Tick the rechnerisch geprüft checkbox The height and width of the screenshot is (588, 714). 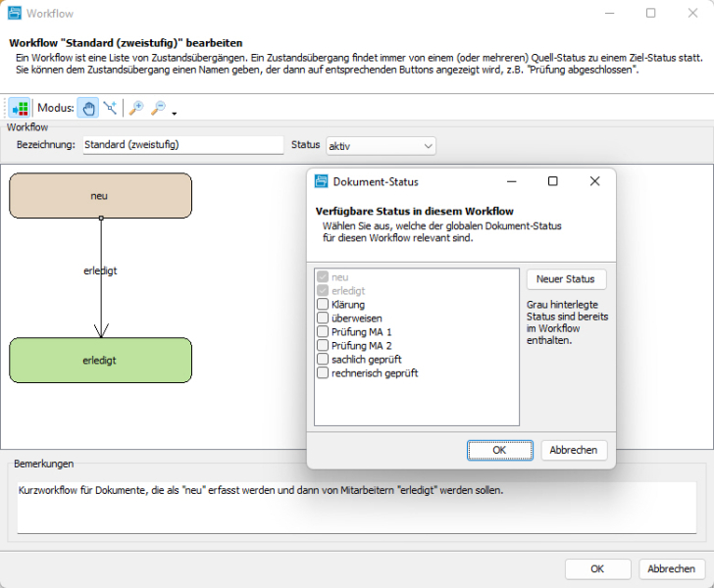click(323, 372)
